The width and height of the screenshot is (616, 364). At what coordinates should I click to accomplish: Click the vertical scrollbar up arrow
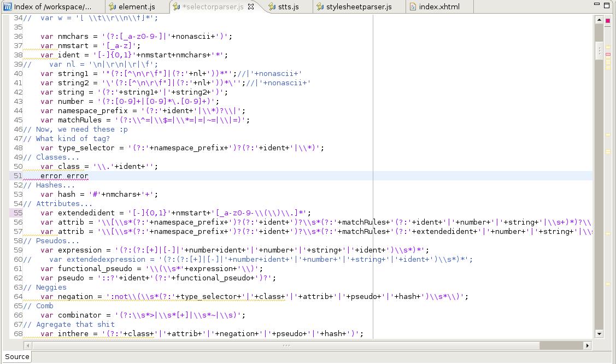pyautogui.click(x=599, y=20)
